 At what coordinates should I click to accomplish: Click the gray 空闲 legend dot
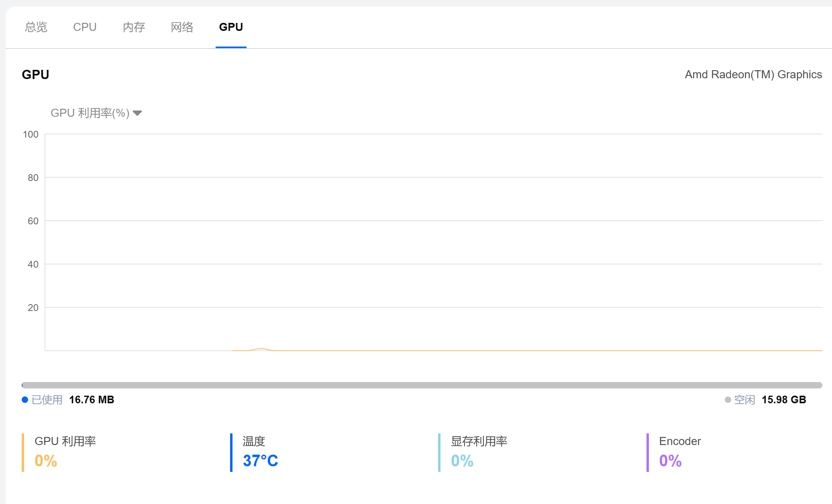point(728,400)
